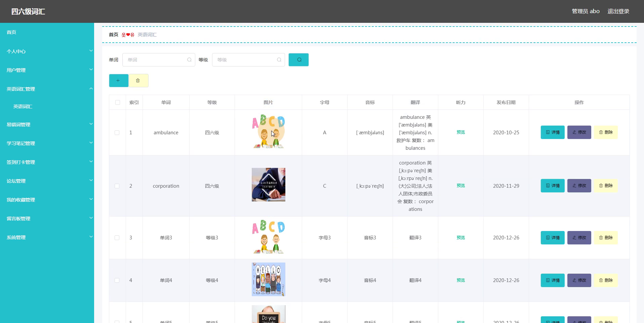Click 删除 for 单词4 row
644x323 pixels.
pos(606,280)
